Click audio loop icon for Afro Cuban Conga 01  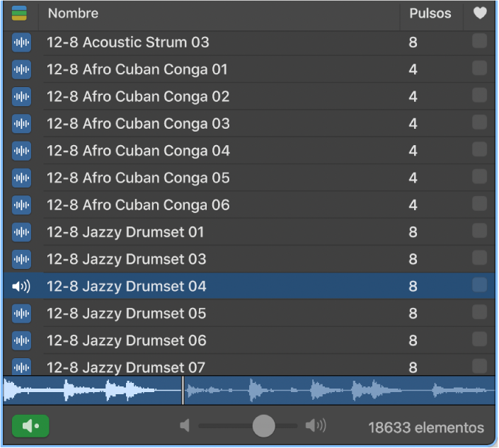(22, 69)
